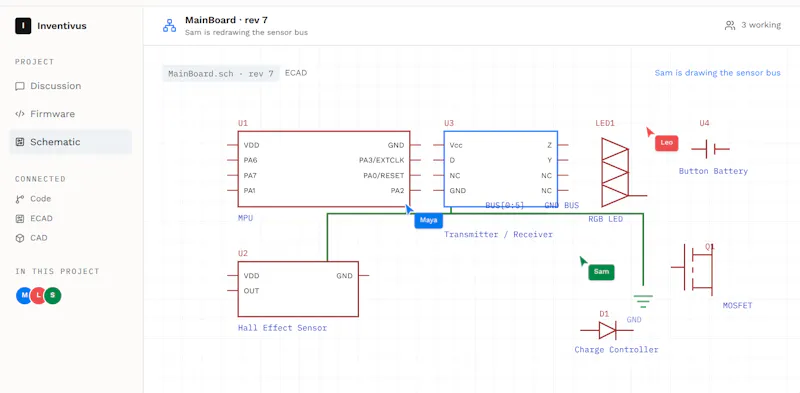Select the U2 Hall Effect Sensor box
The image size is (800, 393).
coord(298,289)
